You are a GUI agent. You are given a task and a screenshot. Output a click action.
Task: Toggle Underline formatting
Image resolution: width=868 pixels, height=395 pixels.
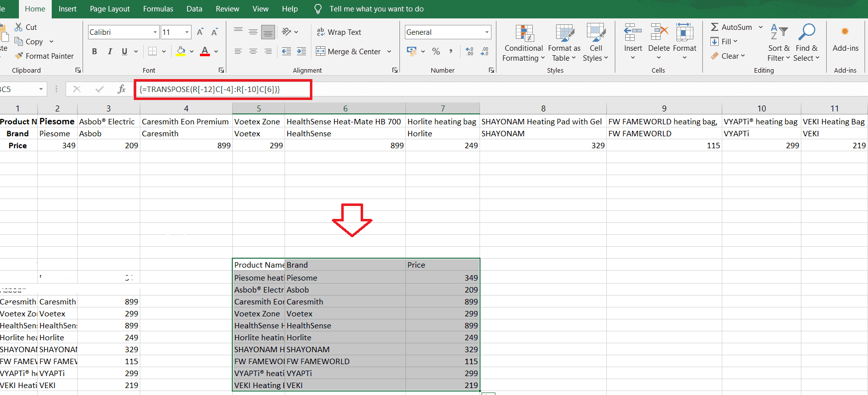click(124, 51)
